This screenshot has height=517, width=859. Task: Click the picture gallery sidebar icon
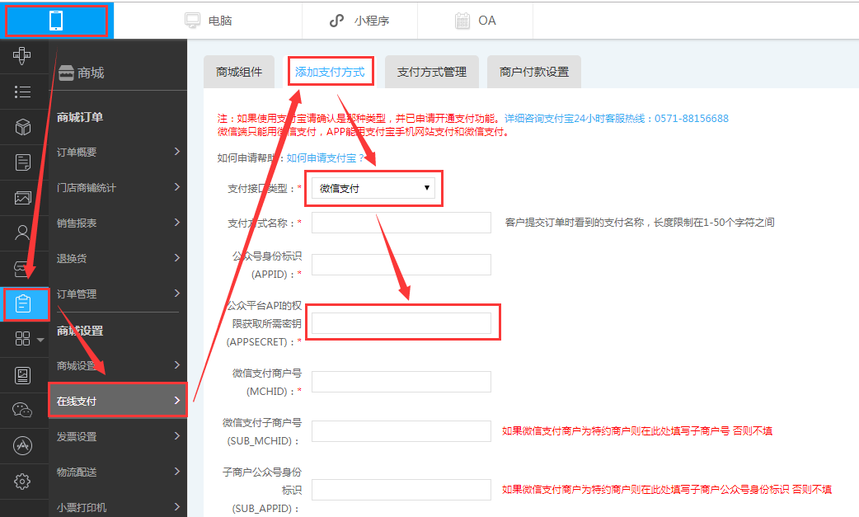22,198
